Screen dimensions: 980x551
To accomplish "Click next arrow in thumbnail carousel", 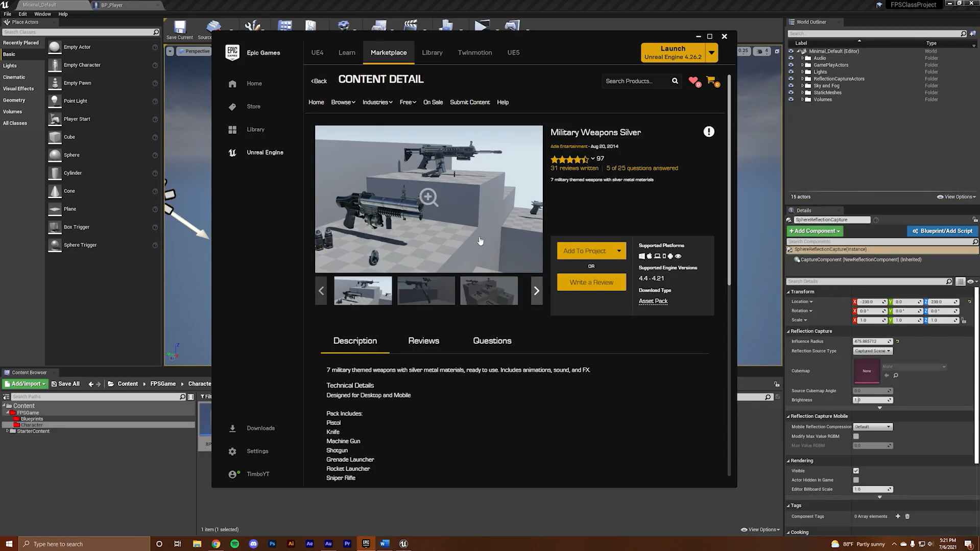I will pos(536,291).
